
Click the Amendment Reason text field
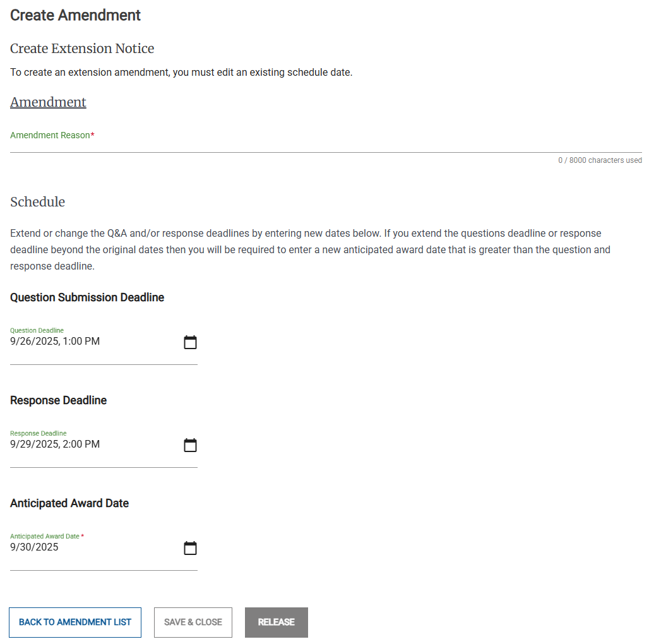click(x=253, y=146)
